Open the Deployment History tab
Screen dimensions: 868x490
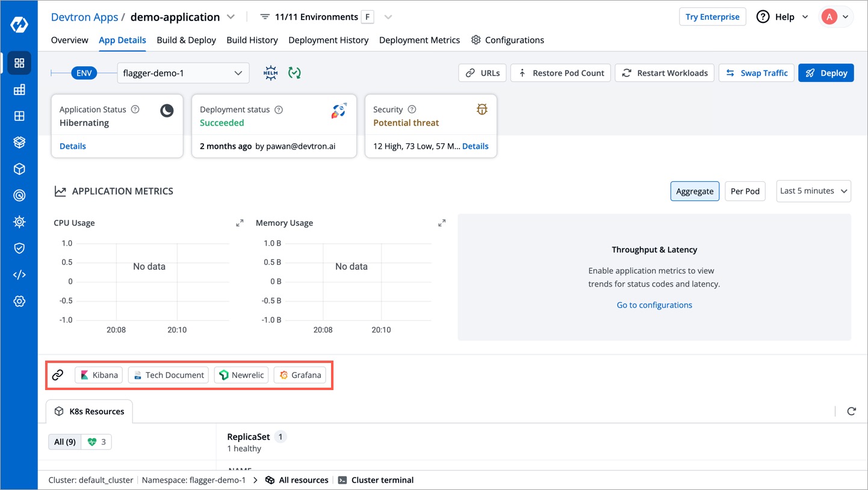328,40
